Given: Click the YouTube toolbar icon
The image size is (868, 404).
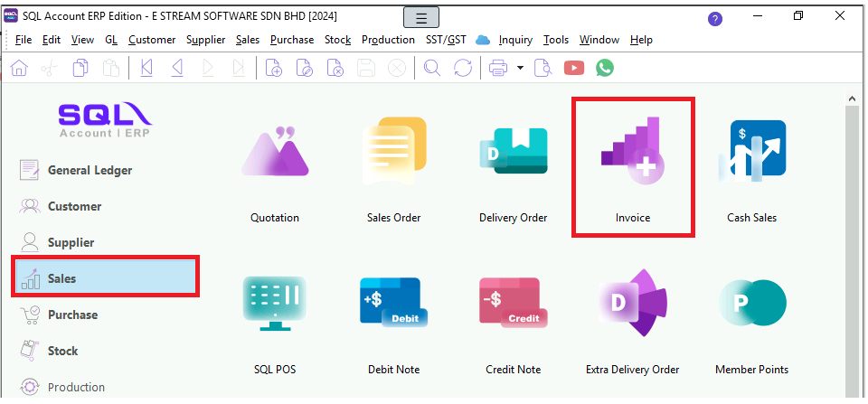Looking at the screenshot, I should (573, 68).
